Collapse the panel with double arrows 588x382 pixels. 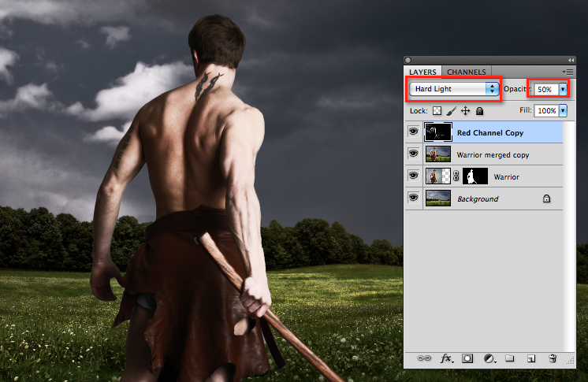tap(571, 60)
